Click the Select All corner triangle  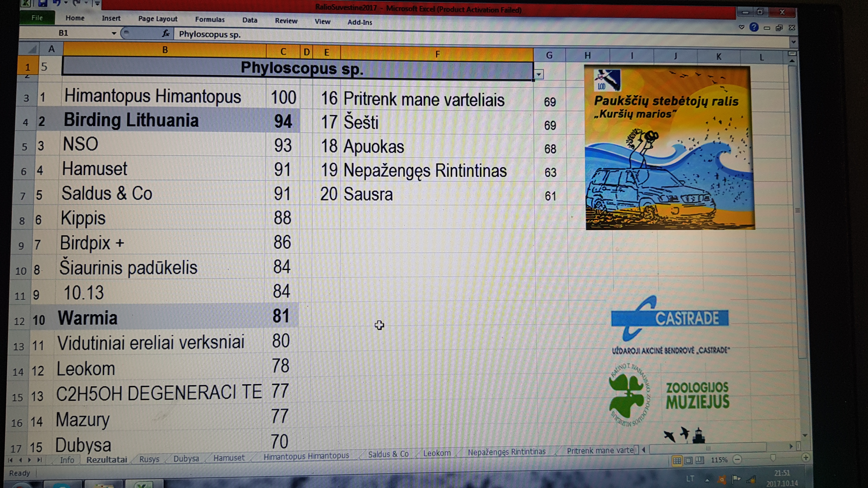32,50
